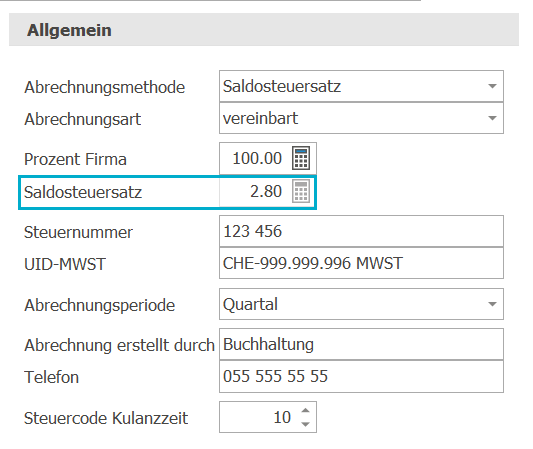This screenshot has height=449, width=533.
Task: Open calculator for Prozent Firma field
Action: click(301, 158)
